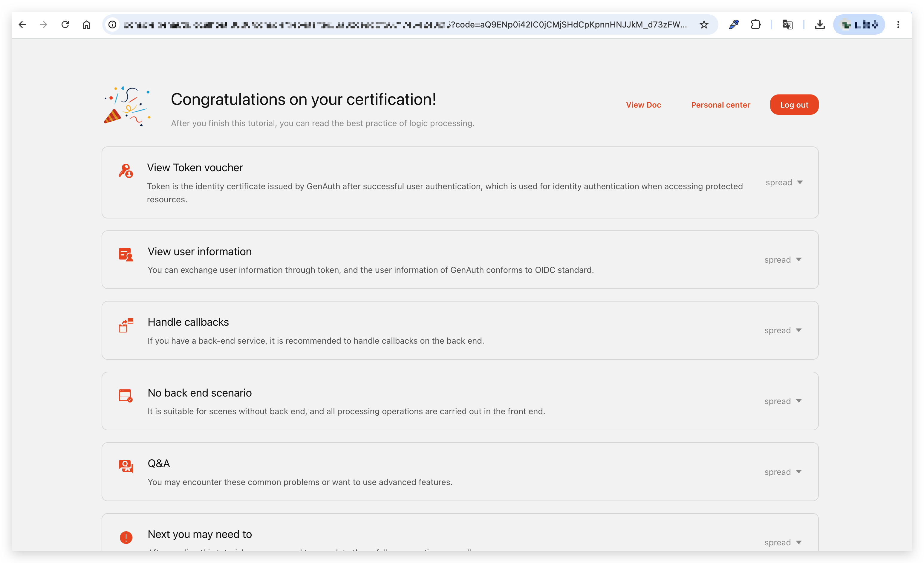Click the Handle callbacks icon

[126, 325]
